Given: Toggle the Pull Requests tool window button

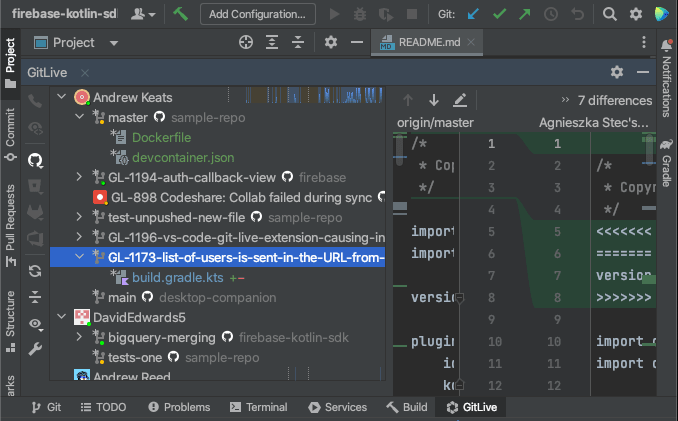Looking at the screenshot, I should tap(10, 225).
